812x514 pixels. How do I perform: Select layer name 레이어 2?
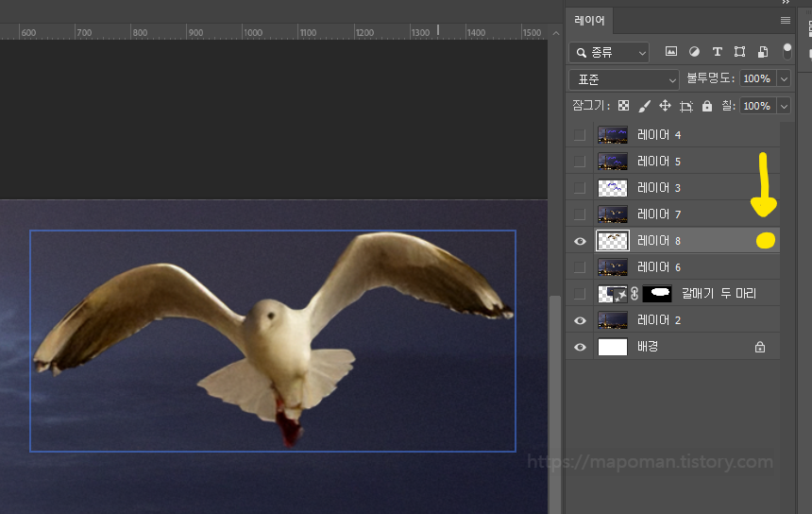pyautogui.click(x=659, y=320)
